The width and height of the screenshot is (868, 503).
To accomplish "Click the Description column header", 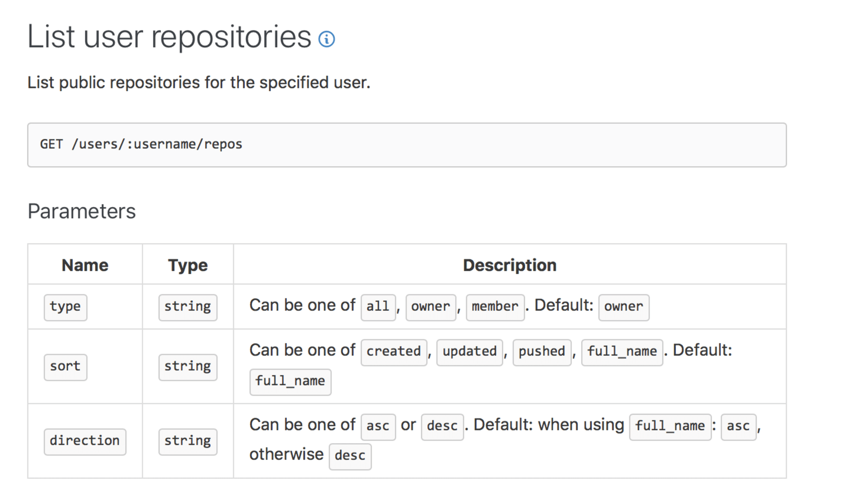I will (x=509, y=265).
